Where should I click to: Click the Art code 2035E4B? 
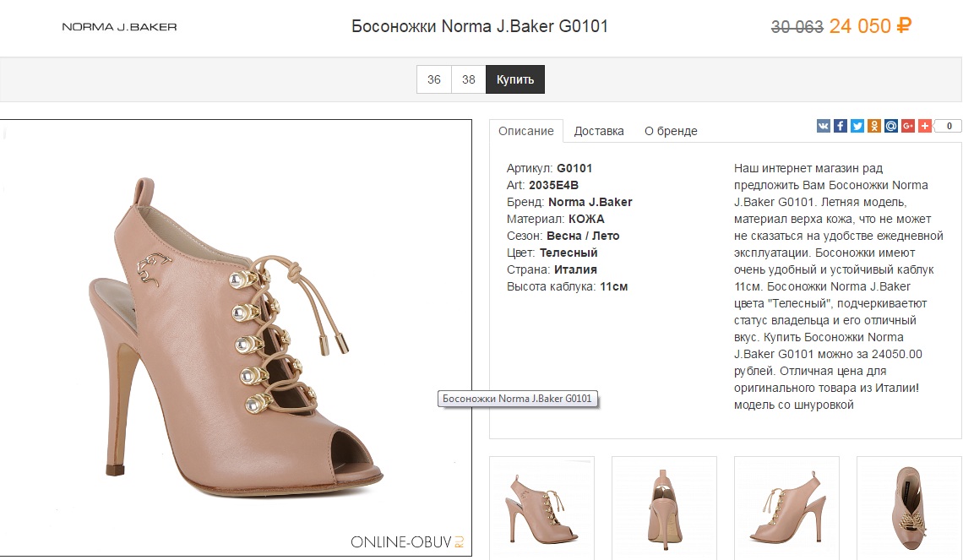pyautogui.click(x=553, y=186)
